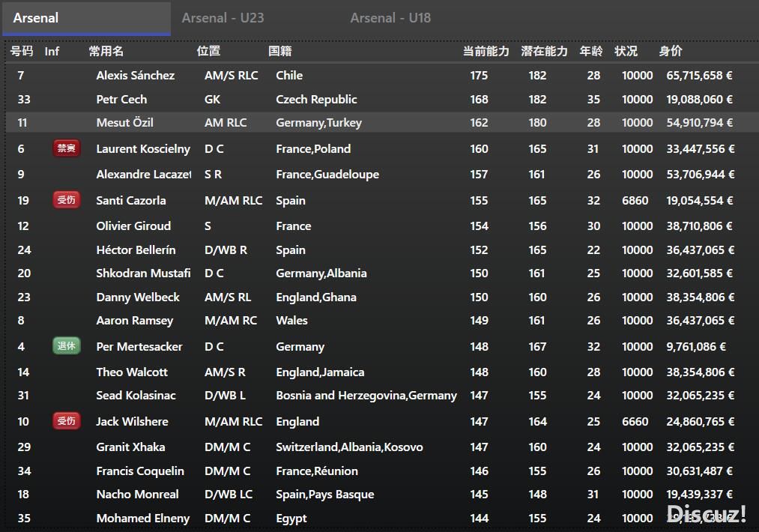Click value 24,860,765 € for Jack Wilshere
This screenshot has height=532, width=759.
701,422
